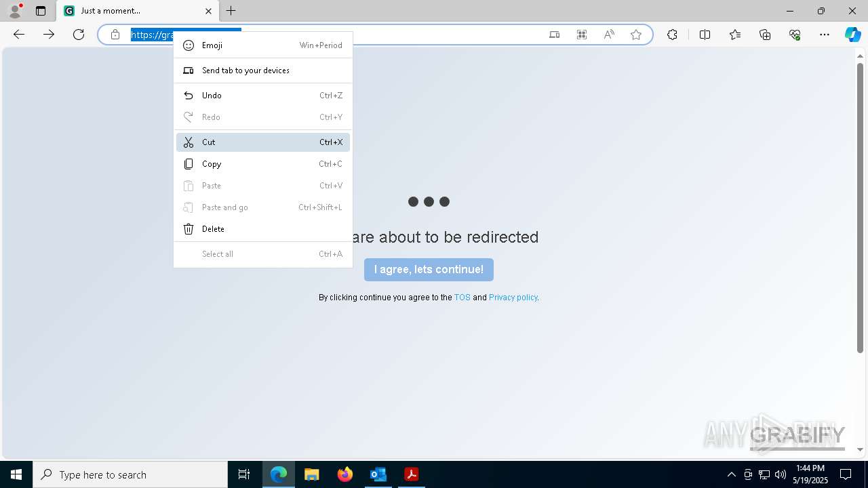
Task: Choose Paste and go in the context menu
Action: coord(263,207)
